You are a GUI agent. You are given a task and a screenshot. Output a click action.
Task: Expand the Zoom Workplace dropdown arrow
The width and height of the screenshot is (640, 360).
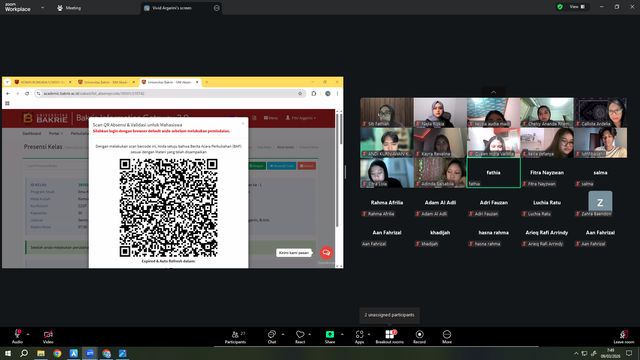(x=42, y=7)
